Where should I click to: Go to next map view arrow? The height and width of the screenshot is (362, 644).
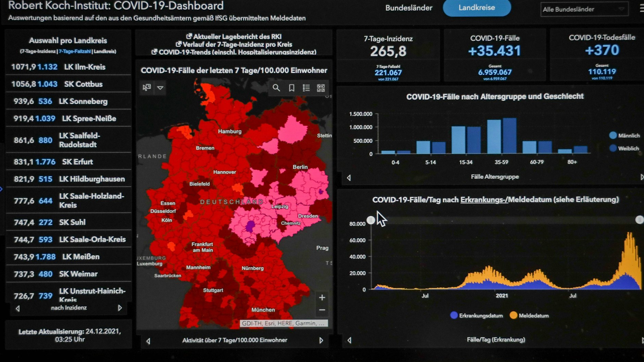coord(321,340)
